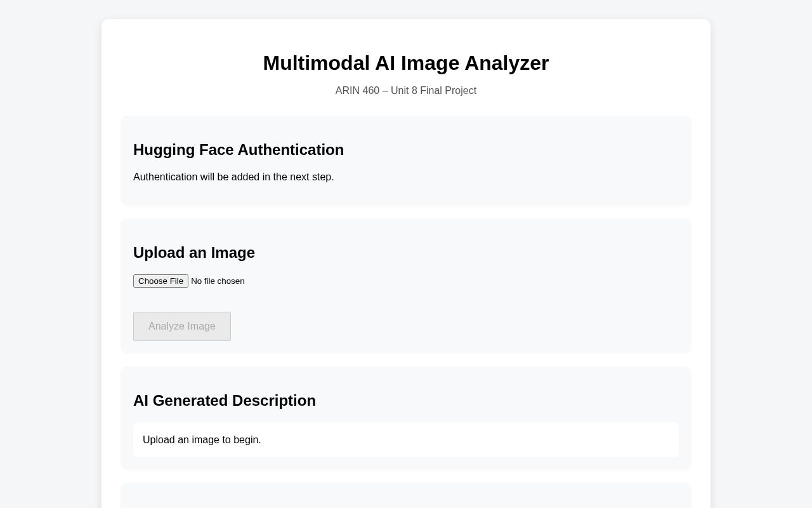Viewport: 812px width, 508px height.
Task: Click the 'Multimodal AI Image Analyzer' title
Action: coord(406,63)
